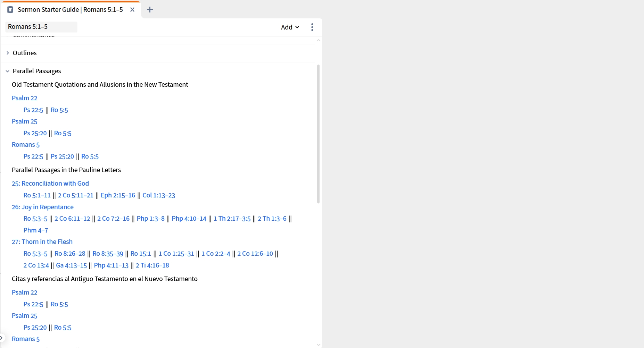Open Php 4:10–14 reference
Screen dimensions: 644x348
[x=189, y=219]
